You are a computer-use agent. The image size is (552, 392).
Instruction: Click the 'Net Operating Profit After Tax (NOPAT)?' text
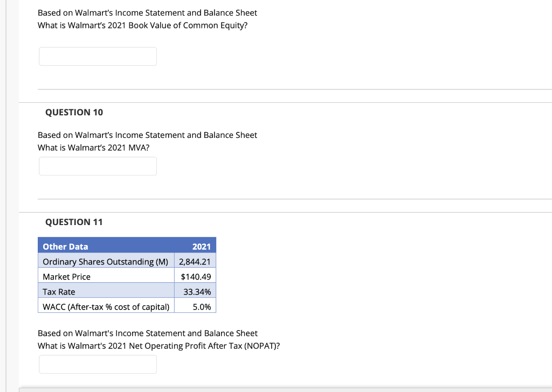click(x=204, y=346)
